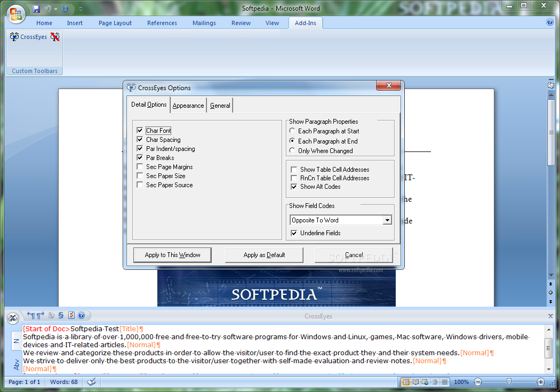Select the Add-Ins ribbon tab
Screen dimensions: 560x392
point(306,23)
